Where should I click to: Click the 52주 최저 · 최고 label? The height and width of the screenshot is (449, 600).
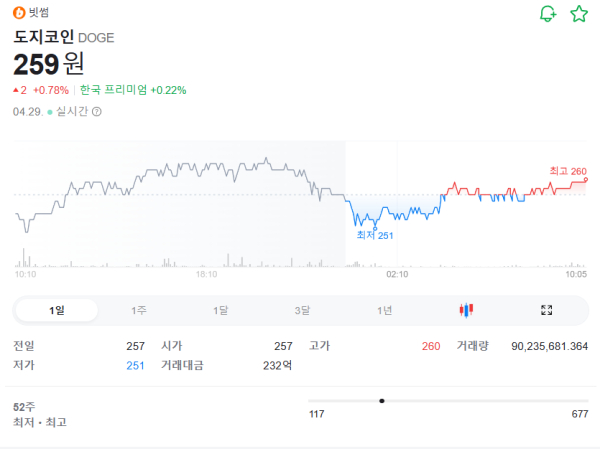point(40,414)
